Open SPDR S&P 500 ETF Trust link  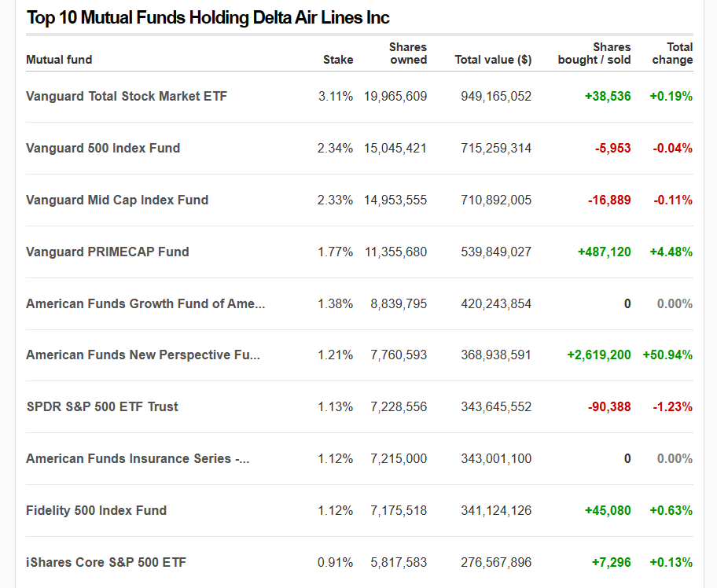point(102,407)
